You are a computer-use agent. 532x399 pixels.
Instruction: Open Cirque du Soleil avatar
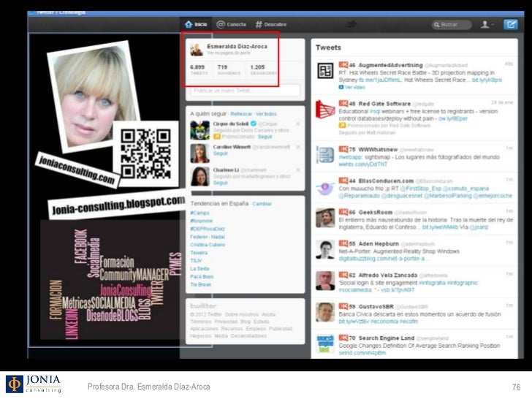coord(199,130)
